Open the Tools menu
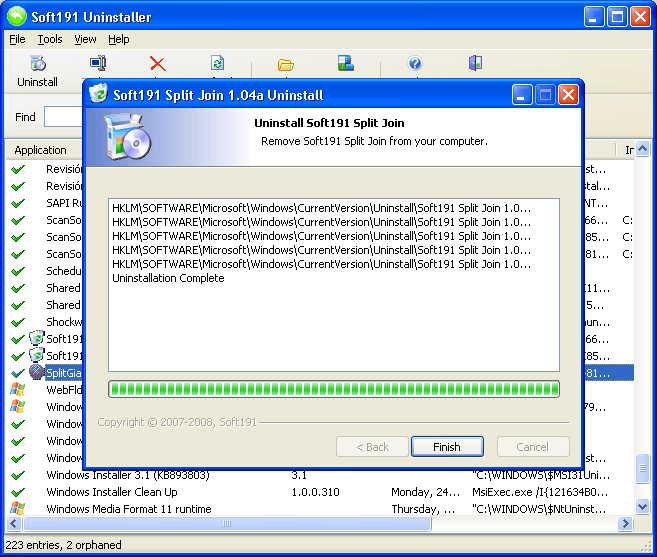This screenshot has width=657, height=557. [x=50, y=39]
